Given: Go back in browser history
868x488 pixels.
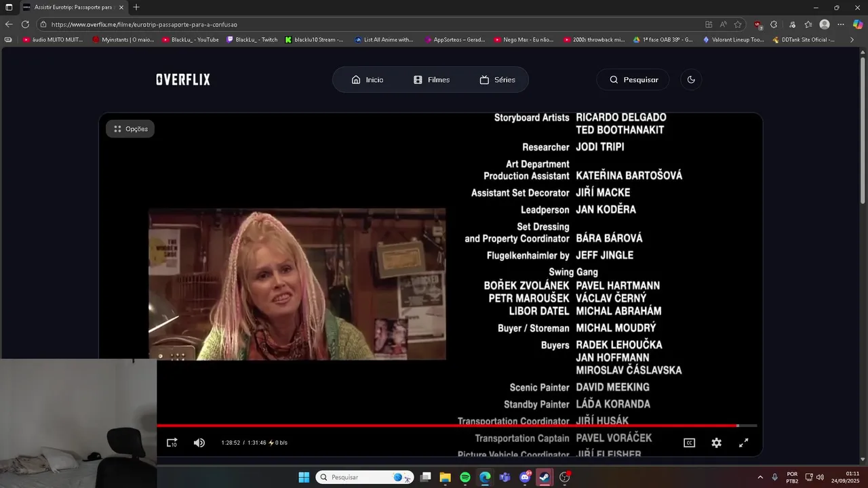Looking at the screenshot, I should (x=9, y=24).
